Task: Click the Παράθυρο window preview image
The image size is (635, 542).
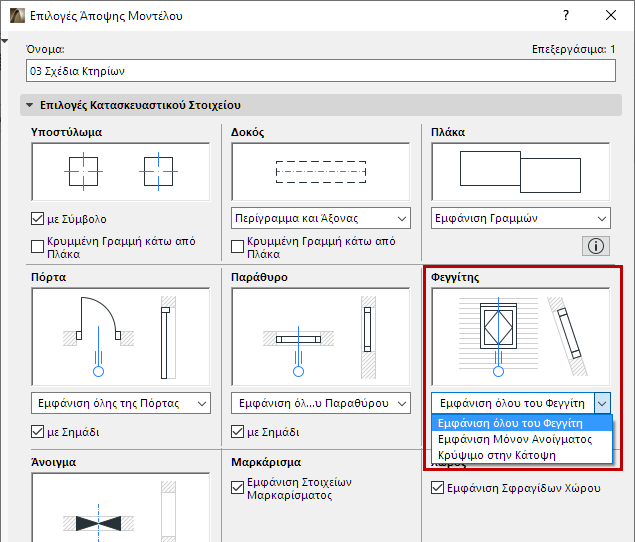Action: (321, 337)
